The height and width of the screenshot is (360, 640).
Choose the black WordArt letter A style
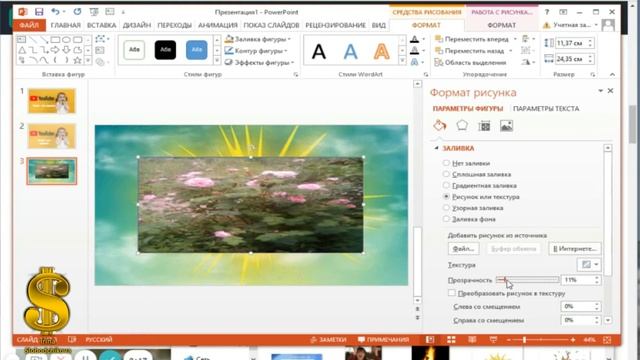click(x=319, y=52)
